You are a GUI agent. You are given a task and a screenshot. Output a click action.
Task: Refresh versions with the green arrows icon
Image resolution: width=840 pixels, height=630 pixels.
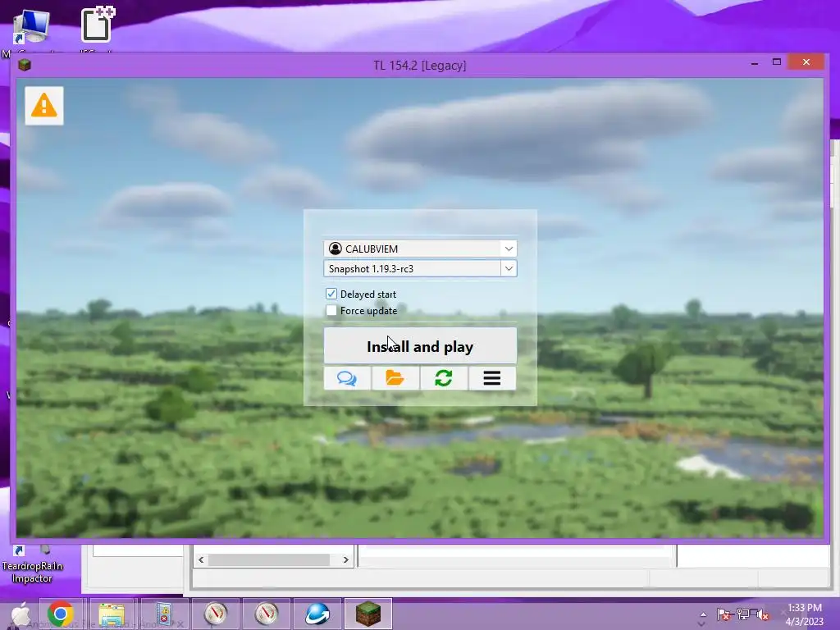444,378
